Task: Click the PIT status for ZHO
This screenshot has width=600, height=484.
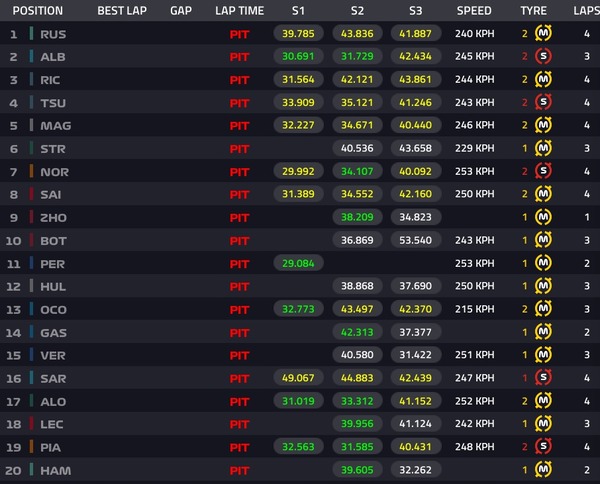Action: [x=240, y=217]
